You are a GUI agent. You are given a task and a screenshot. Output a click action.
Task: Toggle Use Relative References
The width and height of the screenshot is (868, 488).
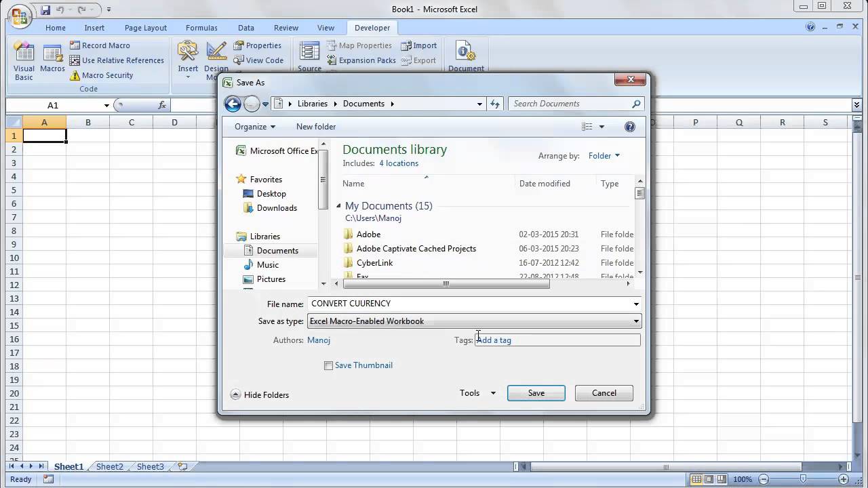point(117,60)
